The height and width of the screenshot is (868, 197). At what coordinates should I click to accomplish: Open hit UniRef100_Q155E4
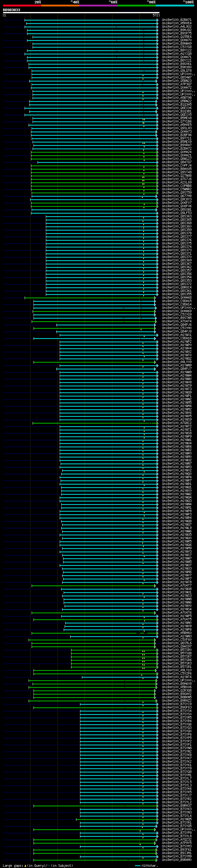coord(177,37)
